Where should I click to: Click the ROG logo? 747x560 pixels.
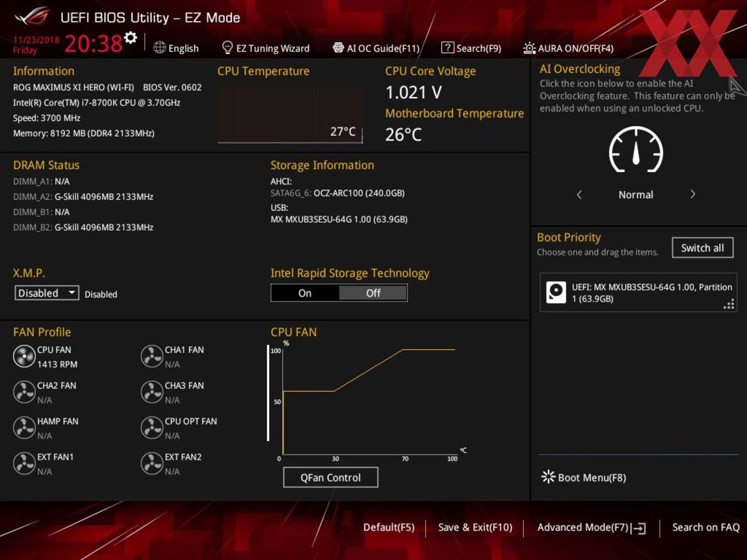click(x=32, y=16)
